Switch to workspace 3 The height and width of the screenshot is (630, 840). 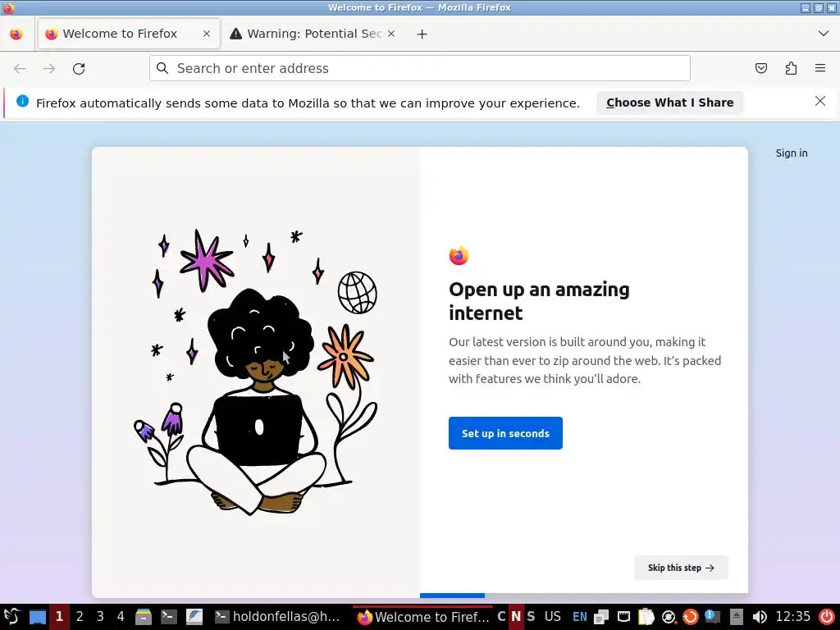pyautogui.click(x=100, y=617)
